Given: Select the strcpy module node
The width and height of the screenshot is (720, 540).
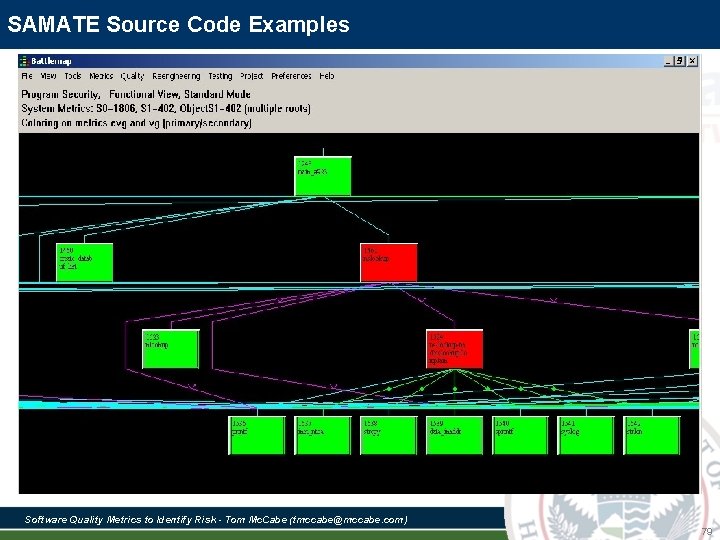Looking at the screenshot, I should [x=389, y=435].
